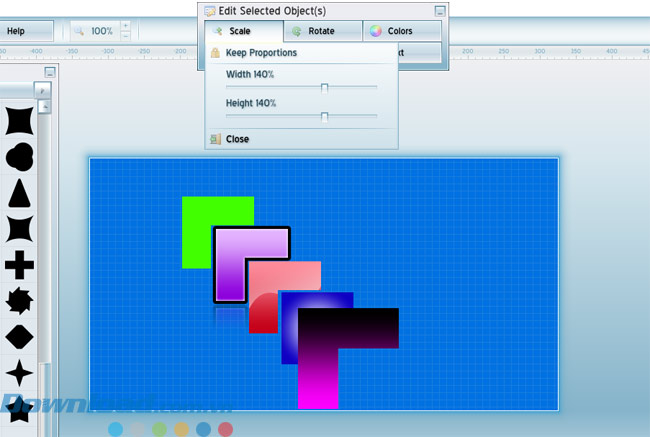Switch to the Rotate tab
The height and width of the screenshot is (437, 650).
[322, 31]
